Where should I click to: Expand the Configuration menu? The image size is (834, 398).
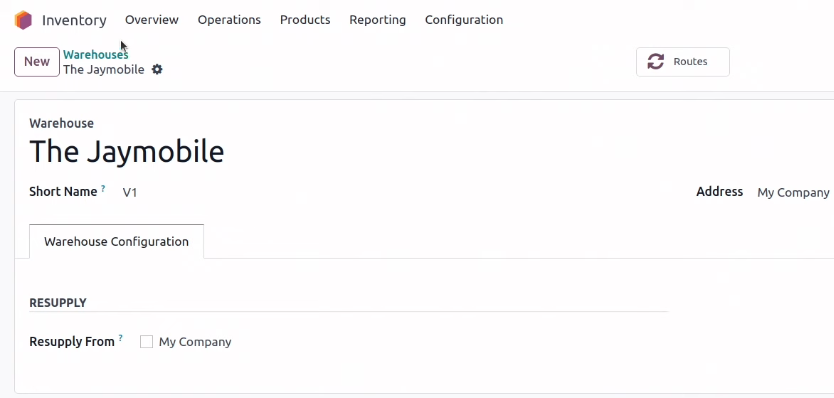[464, 20]
